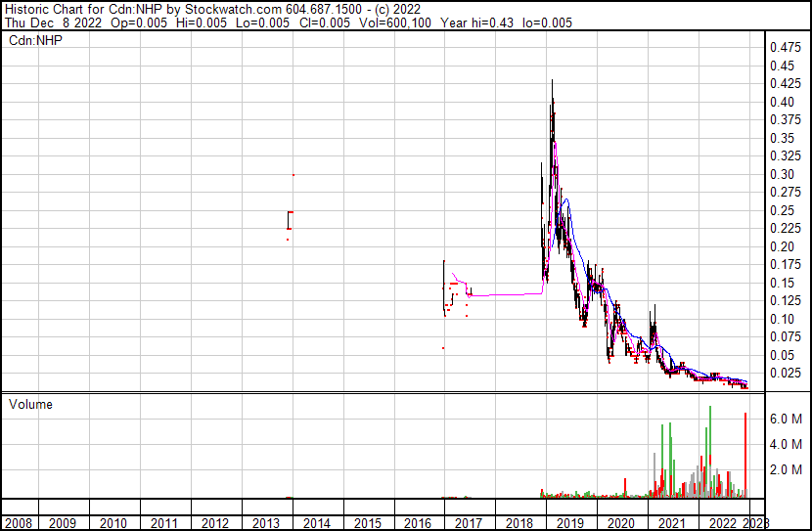Click the 2021 year marker on the axis
Screen dimensions: 812x531
coord(672,523)
